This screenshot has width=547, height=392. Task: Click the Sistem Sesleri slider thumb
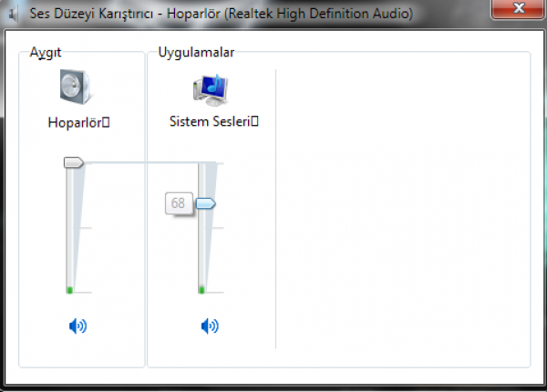pyautogui.click(x=206, y=203)
